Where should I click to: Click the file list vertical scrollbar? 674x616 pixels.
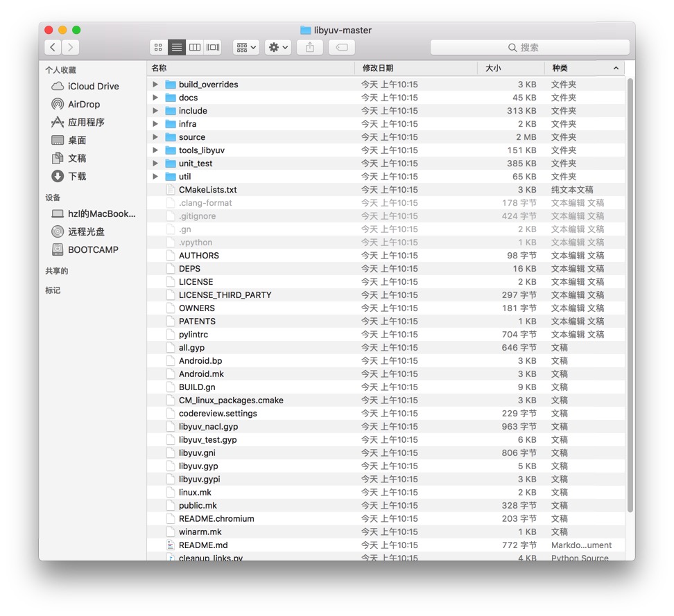point(630,295)
